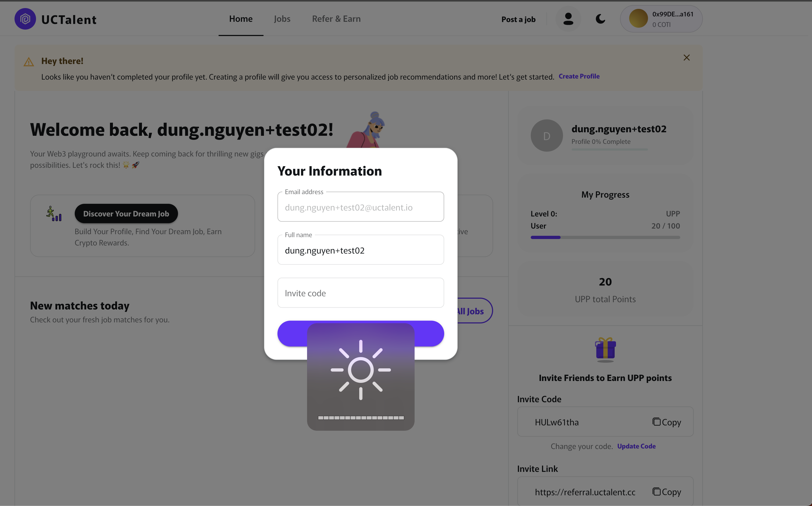Click the Post a job button

(518, 19)
